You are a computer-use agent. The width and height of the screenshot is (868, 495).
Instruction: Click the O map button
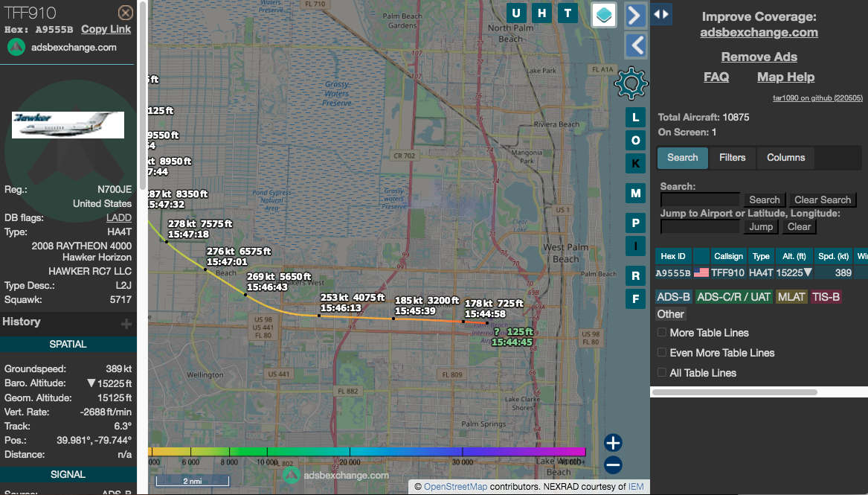click(x=635, y=141)
